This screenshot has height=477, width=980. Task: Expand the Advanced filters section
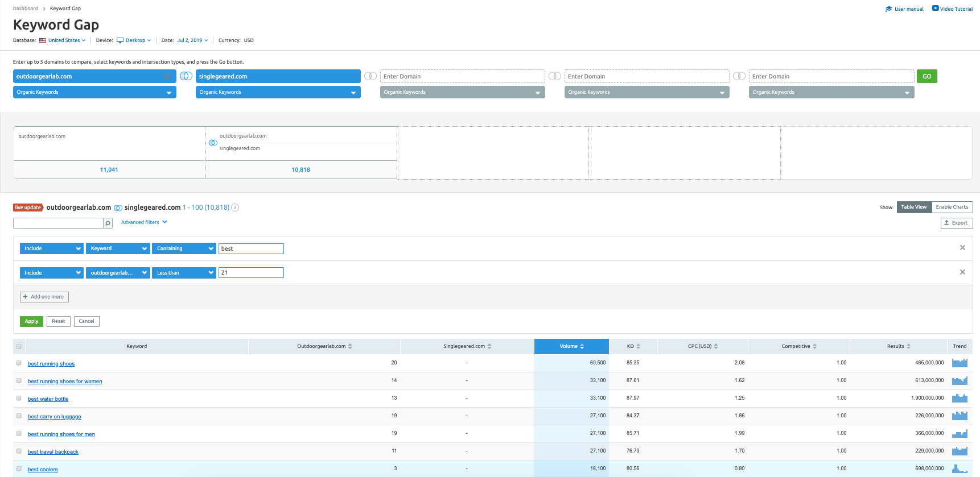click(x=144, y=222)
